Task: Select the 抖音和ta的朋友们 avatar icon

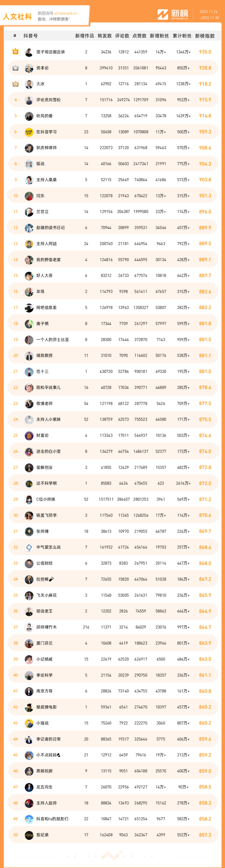Action: point(29,819)
